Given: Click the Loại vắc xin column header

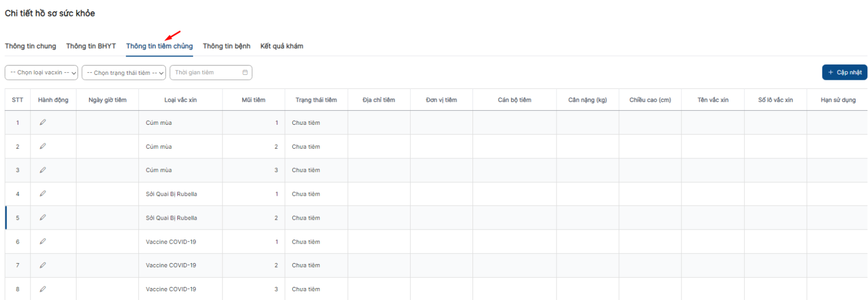Looking at the screenshot, I should coord(181,100).
